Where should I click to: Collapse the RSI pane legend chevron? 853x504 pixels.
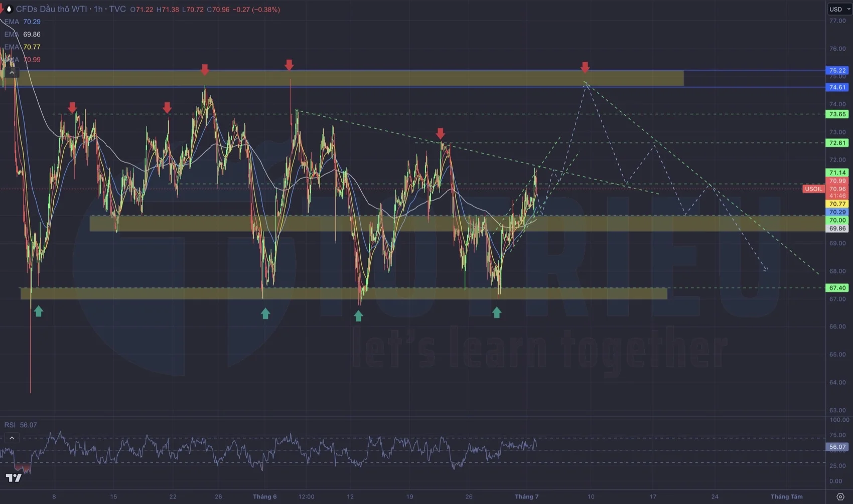point(12,438)
